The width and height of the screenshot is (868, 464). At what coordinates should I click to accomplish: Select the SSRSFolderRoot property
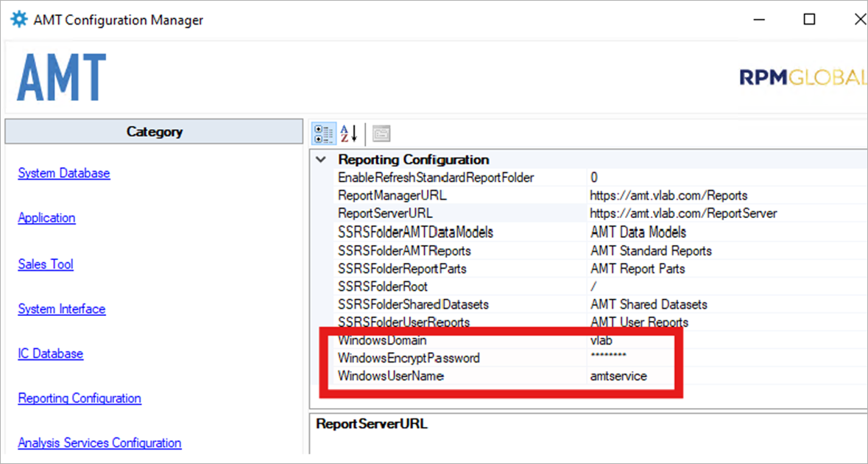383,287
